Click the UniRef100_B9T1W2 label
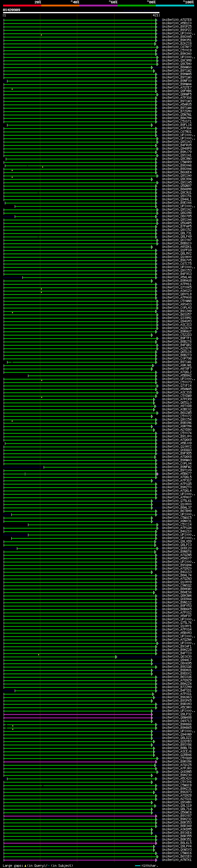The height and width of the screenshot is (868, 197). (176, 71)
